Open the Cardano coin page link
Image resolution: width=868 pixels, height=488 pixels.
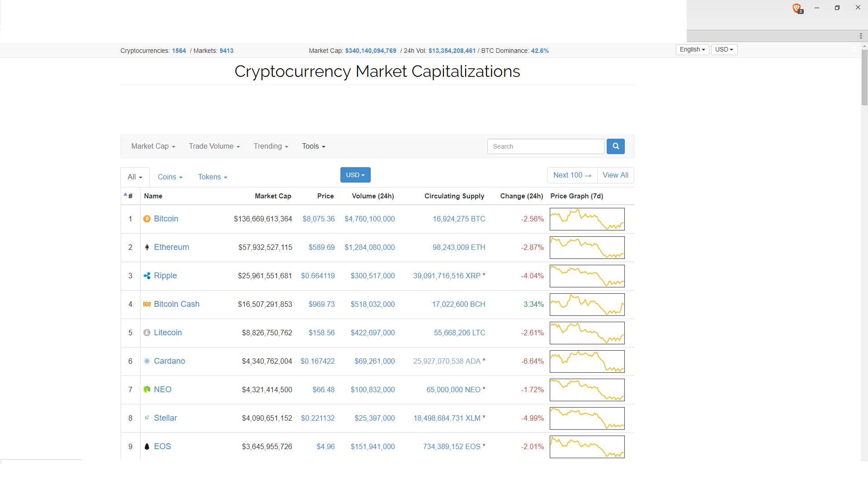(x=170, y=361)
